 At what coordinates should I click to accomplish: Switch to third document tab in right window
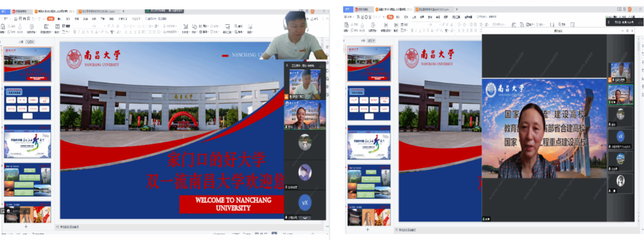point(433,9)
